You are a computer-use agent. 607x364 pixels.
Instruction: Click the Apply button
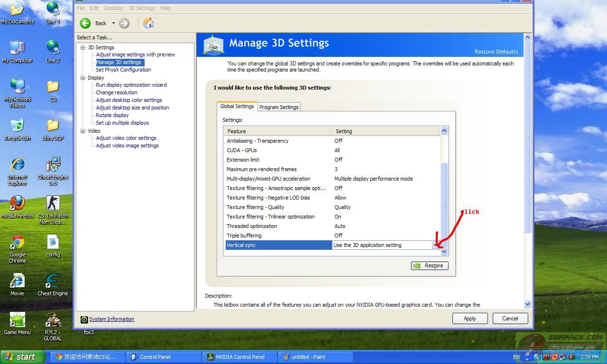pyautogui.click(x=469, y=318)
